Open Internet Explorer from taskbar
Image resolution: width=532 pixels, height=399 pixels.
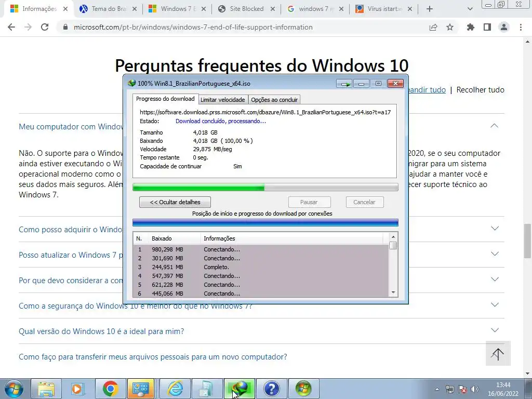pyautogui.click(x=175, y=389)
